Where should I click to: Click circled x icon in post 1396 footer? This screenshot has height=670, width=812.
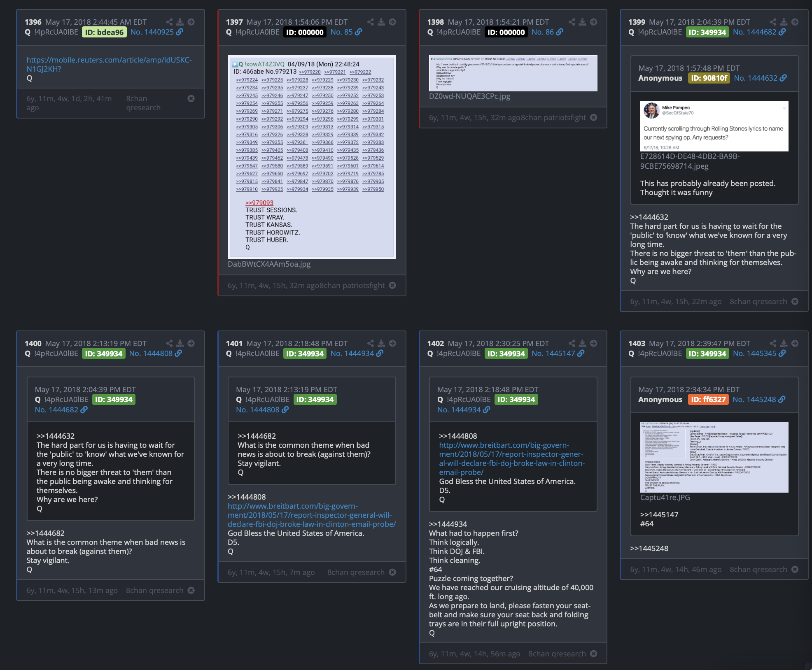(191, 99)
